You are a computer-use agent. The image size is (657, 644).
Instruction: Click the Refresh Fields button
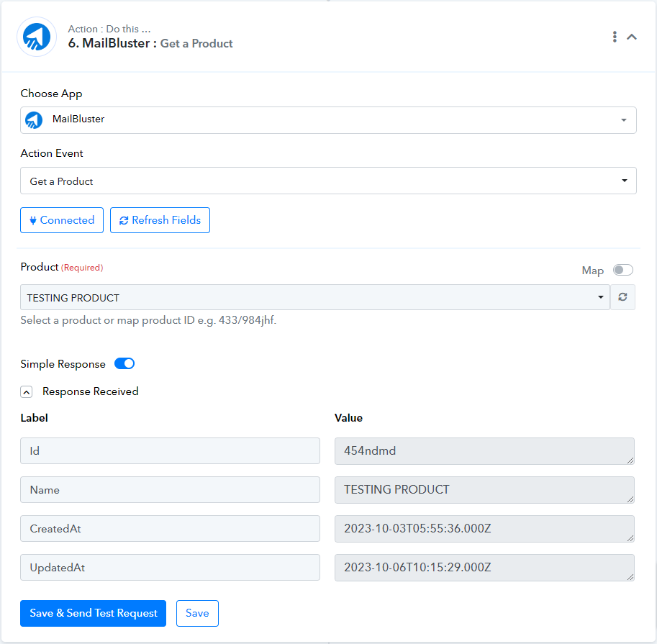pos(160,220)
